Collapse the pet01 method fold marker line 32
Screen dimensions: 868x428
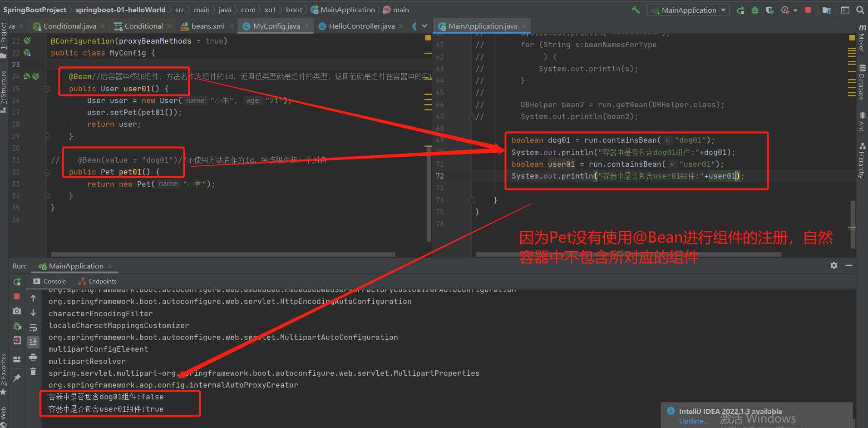pos(47,172)
